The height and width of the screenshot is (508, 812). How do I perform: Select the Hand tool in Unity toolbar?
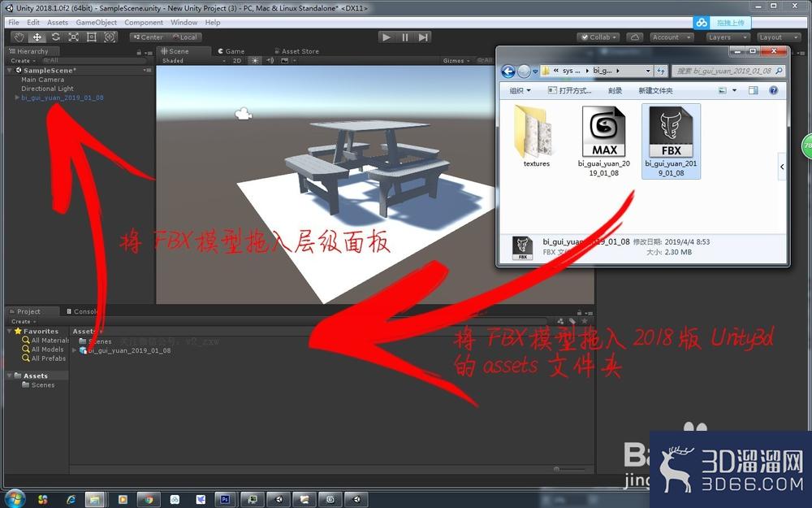(x=19, y=37)
